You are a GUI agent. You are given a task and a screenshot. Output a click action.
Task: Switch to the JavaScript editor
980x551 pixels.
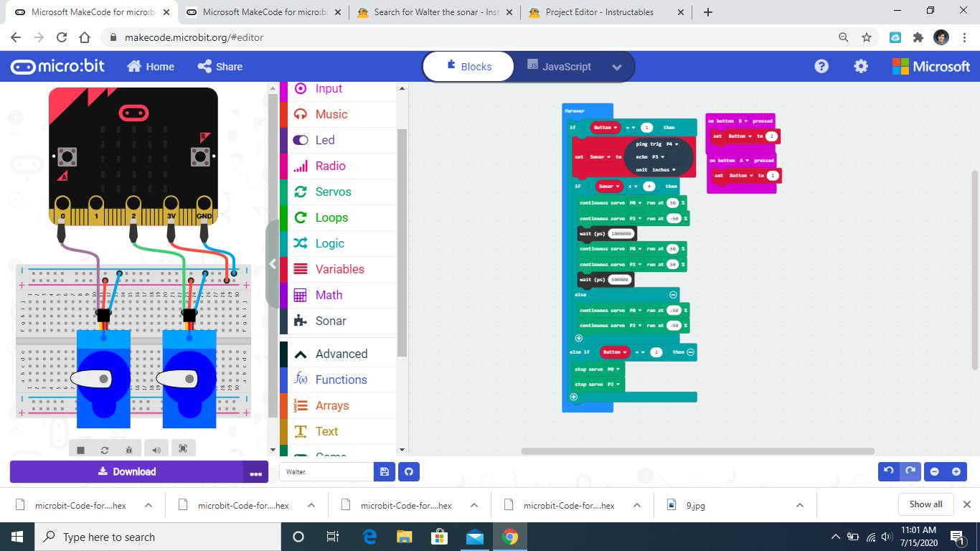coord(560,67)
